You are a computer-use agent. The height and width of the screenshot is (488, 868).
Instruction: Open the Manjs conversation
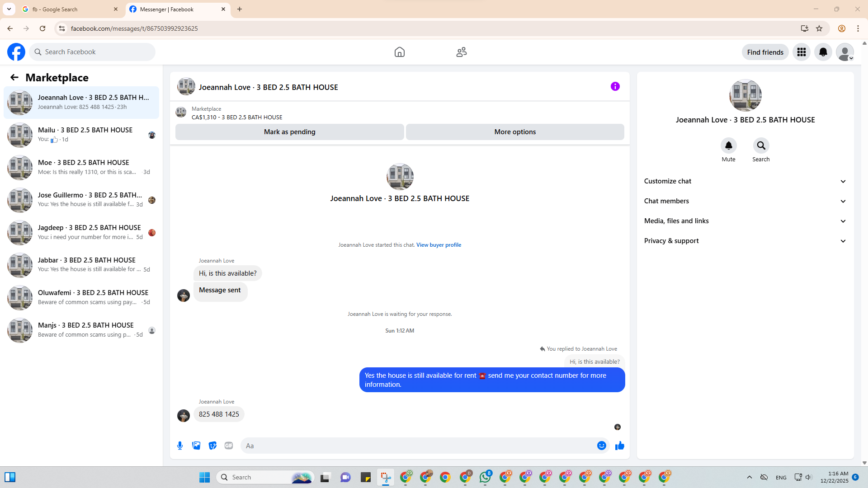[x=81, y=330]
